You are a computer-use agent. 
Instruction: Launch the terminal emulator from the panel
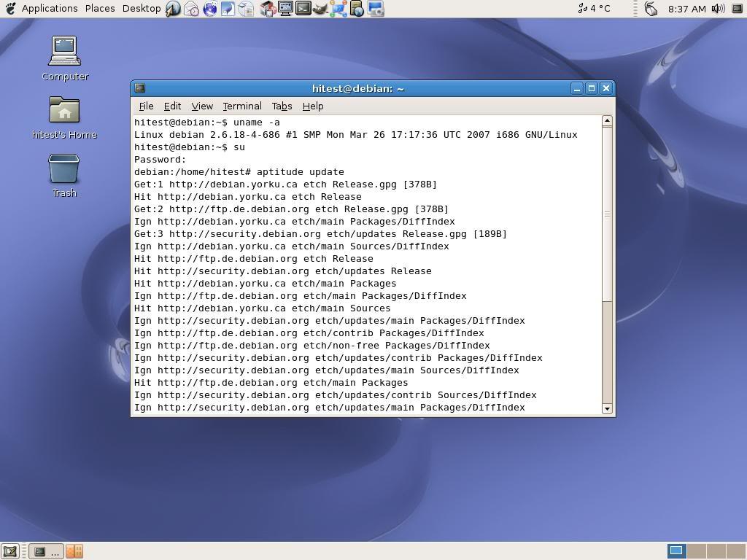(x=303, y=8)
